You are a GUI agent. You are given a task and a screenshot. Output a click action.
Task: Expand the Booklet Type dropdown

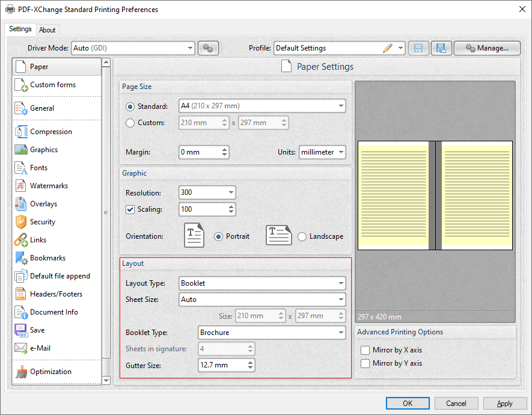(341, 332)
